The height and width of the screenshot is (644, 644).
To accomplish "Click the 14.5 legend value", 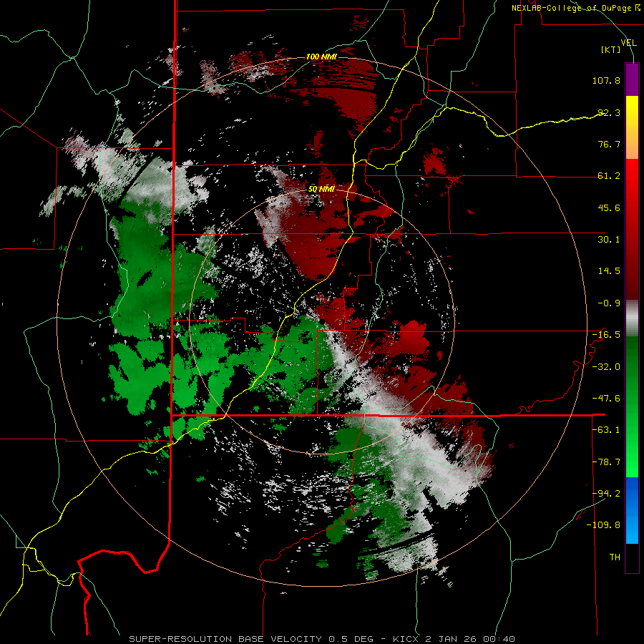I will (x=609, y=271).
